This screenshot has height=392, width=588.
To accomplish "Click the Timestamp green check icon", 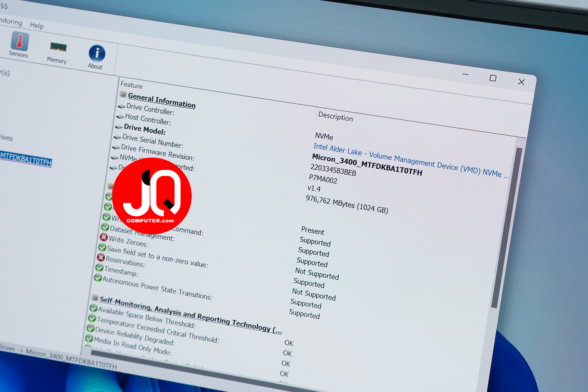I will coord(99,268).
